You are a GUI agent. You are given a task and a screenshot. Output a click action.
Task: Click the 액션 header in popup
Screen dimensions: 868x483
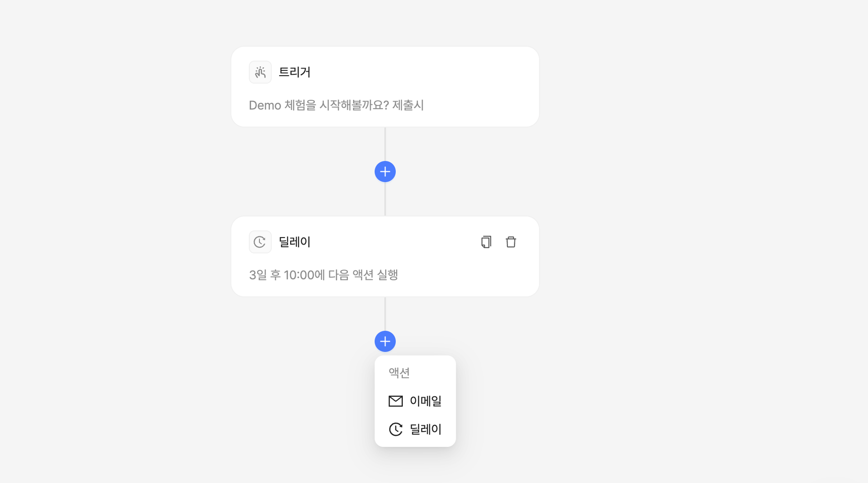399,373
